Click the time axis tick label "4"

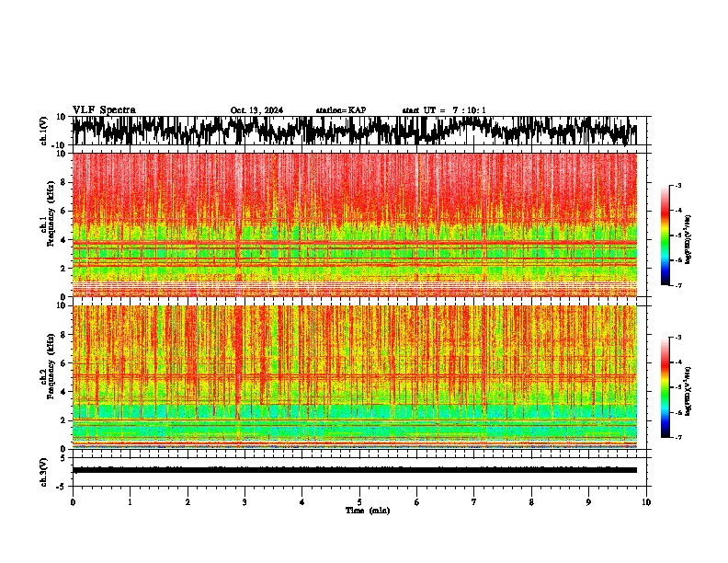pos(302,502)
